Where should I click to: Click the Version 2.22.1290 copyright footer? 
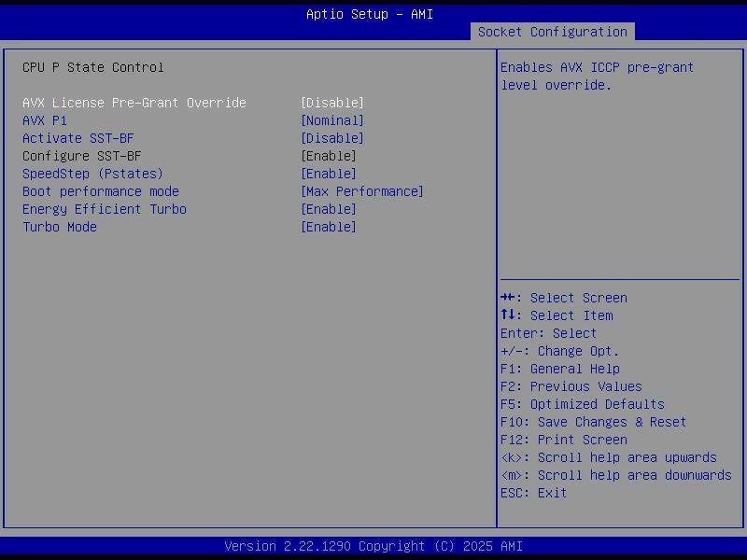coord(373,546)
